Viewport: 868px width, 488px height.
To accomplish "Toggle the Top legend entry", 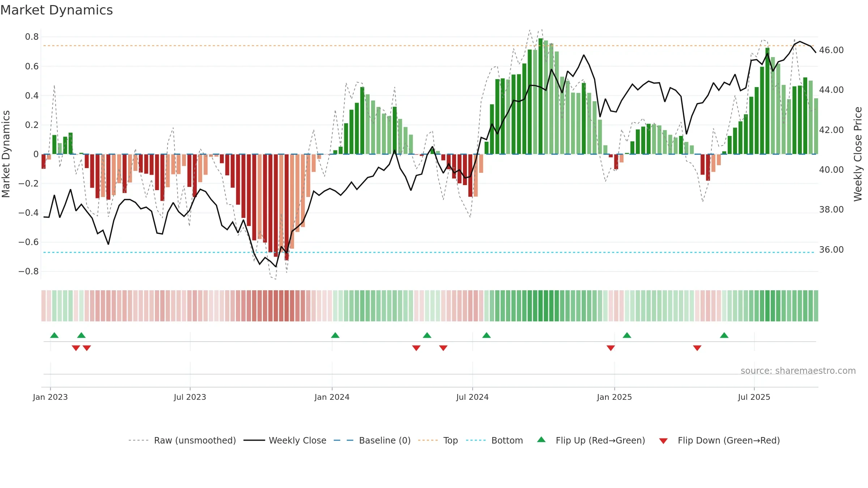I will point(438,440).
